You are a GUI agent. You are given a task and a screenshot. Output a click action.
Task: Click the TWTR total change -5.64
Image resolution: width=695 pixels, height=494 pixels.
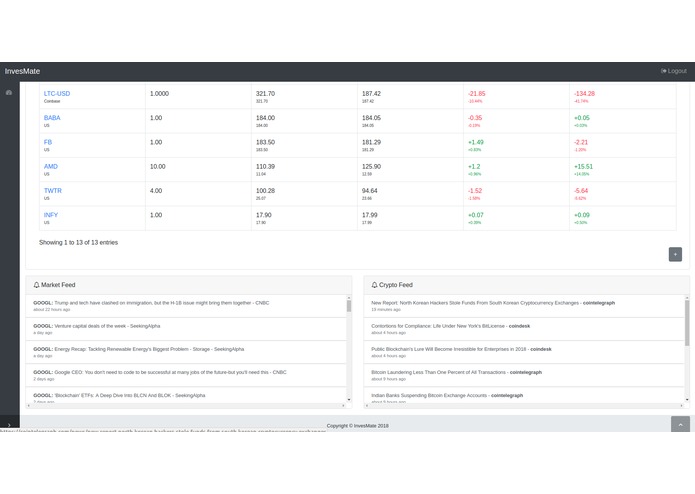click(x=581, y=191)
